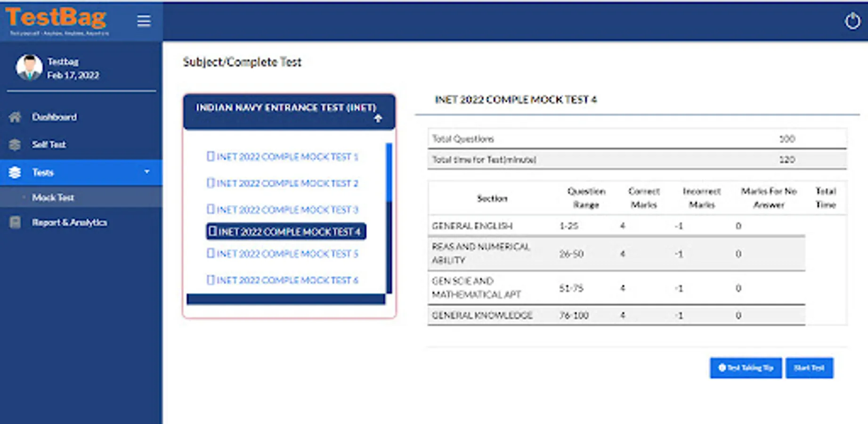
Task: Select INET 2022 Comple Mock Test 6
Action: pyautogui.click(x=287, y=280)
